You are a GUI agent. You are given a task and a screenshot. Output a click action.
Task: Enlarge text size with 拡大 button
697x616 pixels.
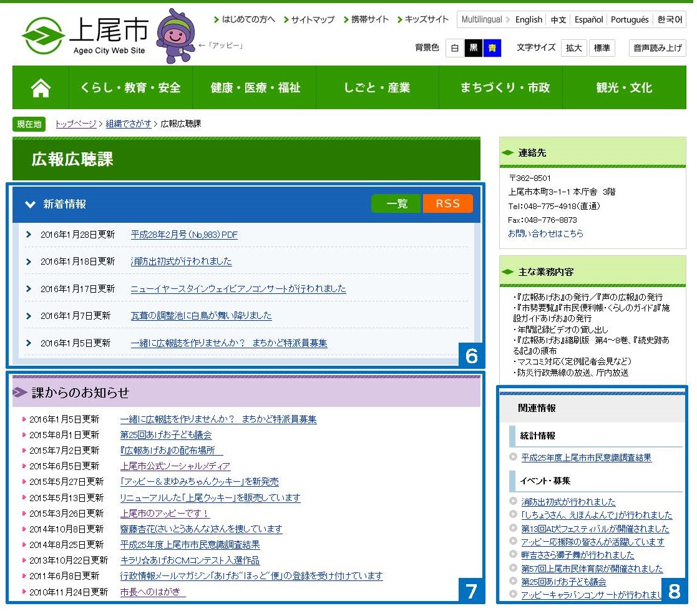pos(574,48)
